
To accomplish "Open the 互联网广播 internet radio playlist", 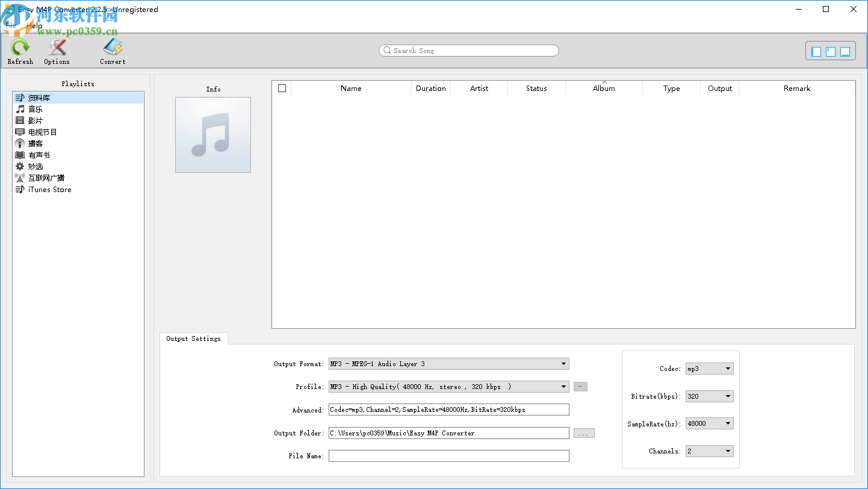I will pyautogui.click(x=47, y=178).
